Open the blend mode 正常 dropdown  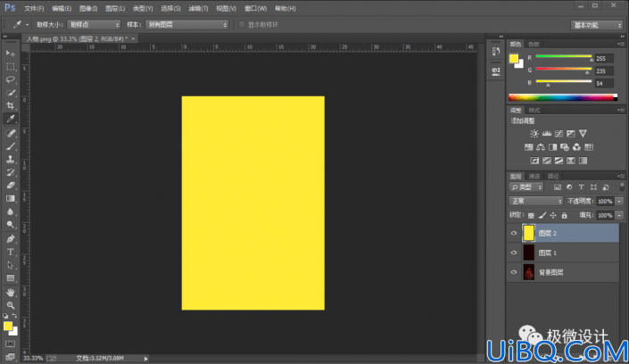tap(536, 201)
